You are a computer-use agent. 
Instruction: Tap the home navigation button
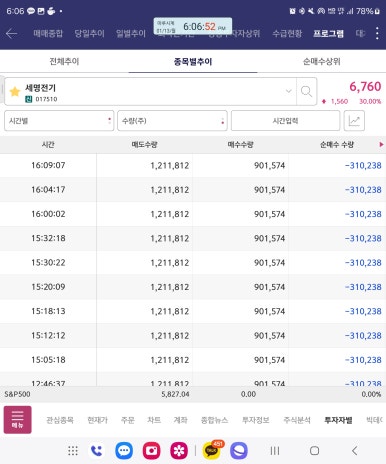click(x=314, y=451)
